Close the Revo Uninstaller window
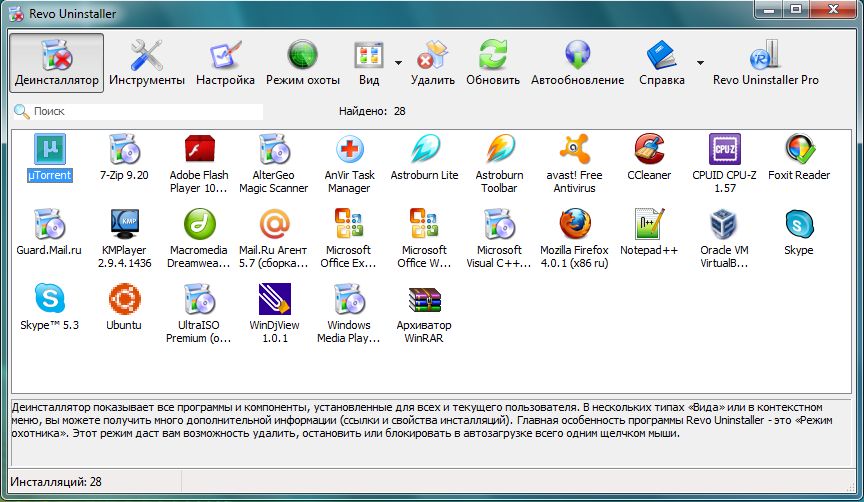Image resolution: width=864 pixels, height=502 pixels. click(833, 9)
